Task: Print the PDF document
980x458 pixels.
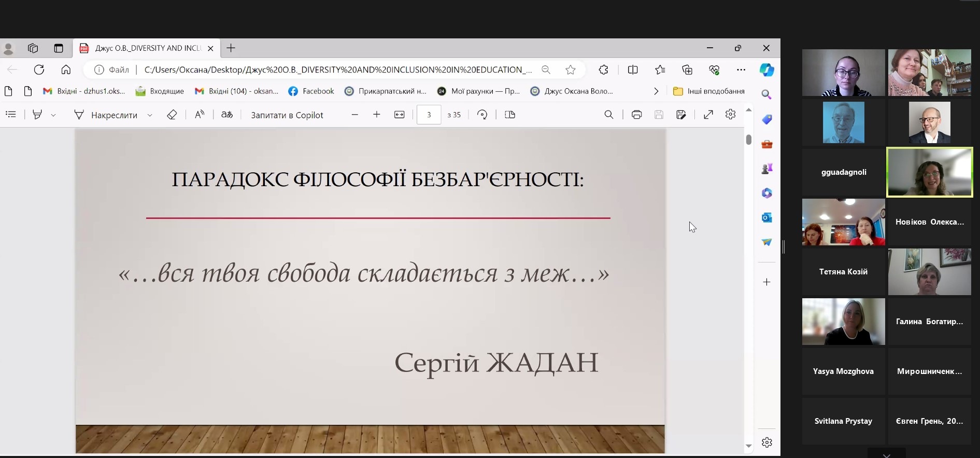Action: tap(636, 115)
